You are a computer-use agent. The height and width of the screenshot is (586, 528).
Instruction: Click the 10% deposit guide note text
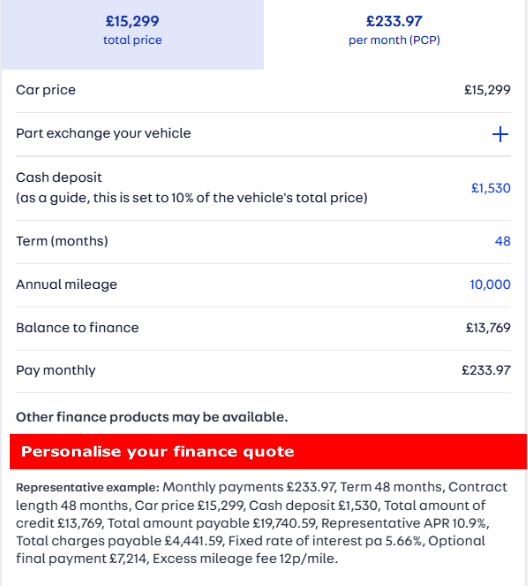[x=192, y=198]
